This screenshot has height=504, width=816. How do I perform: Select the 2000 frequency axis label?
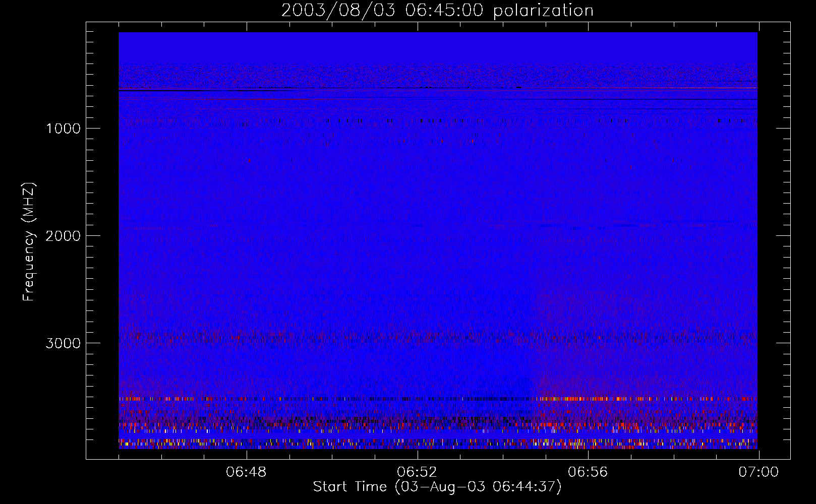coord(63,236)
